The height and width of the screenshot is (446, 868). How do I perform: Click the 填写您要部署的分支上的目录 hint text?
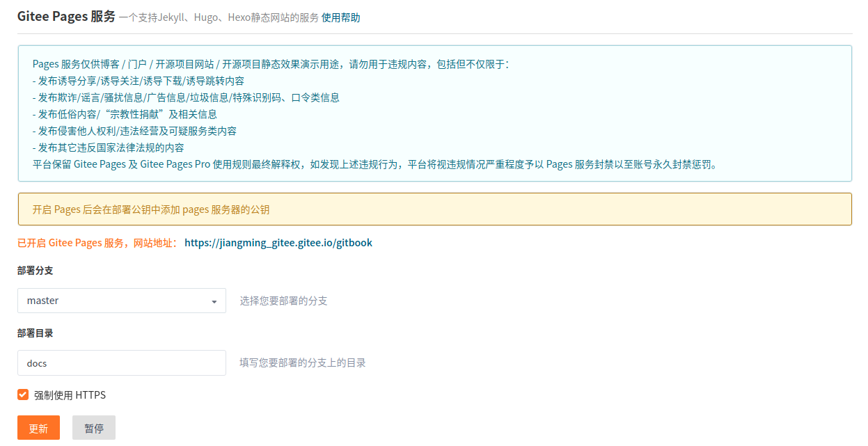pyautogui.click(x=303, y=363)
